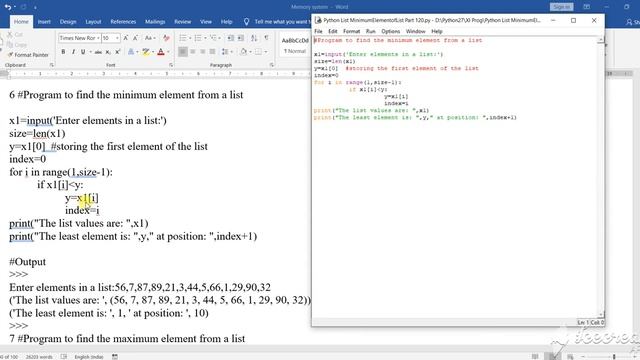Screen dimensions: 640x360
Task: Click English (India) language in status bar
Action: click(89, 357)
